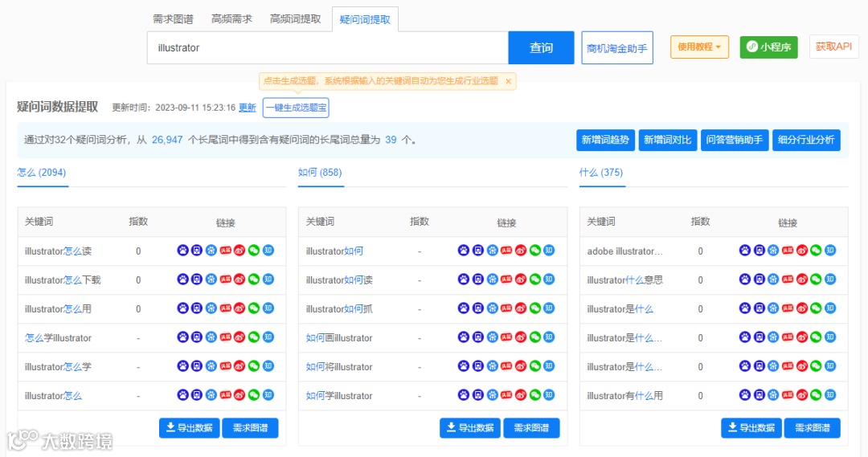
Task: Export data from the 什么 table
Action: [x=751, y=427]
